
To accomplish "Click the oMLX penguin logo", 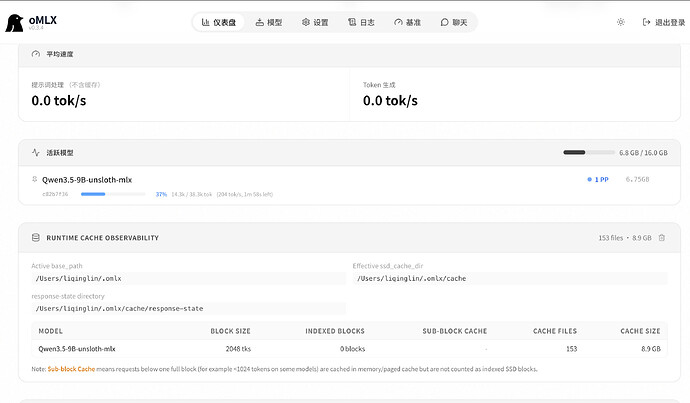I will tap(14, 23).
